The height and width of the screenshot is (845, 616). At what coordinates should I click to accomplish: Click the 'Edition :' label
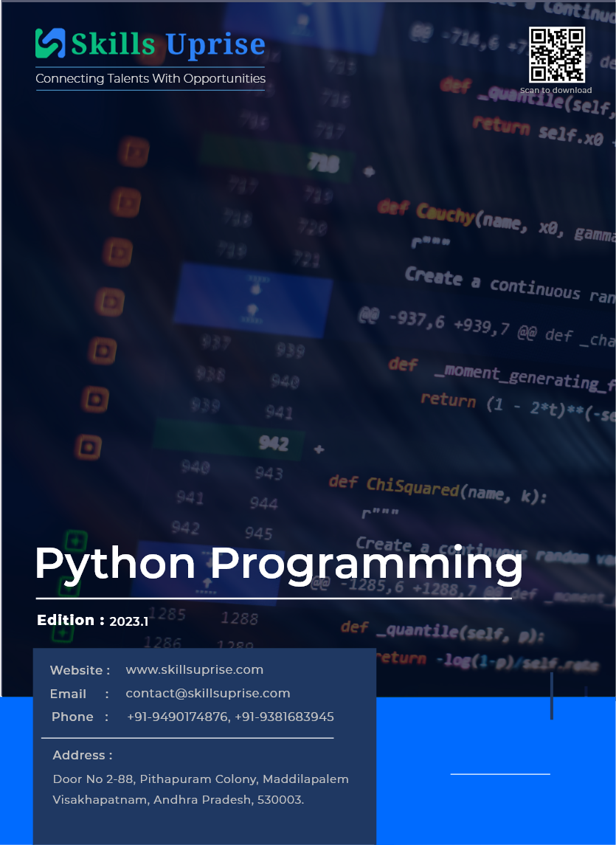click(x=70, y=621)
